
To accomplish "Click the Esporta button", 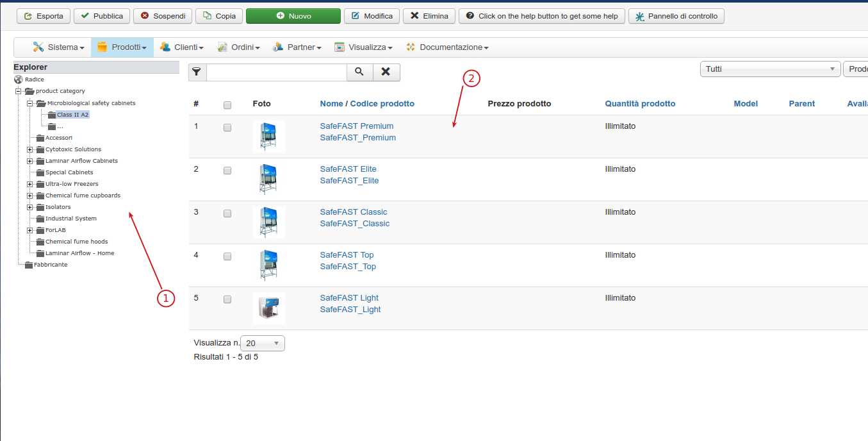I will coord(43,16).
